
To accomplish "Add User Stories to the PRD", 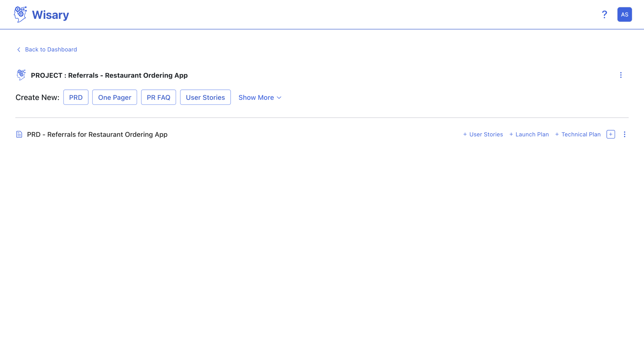I will click(483, 134).
